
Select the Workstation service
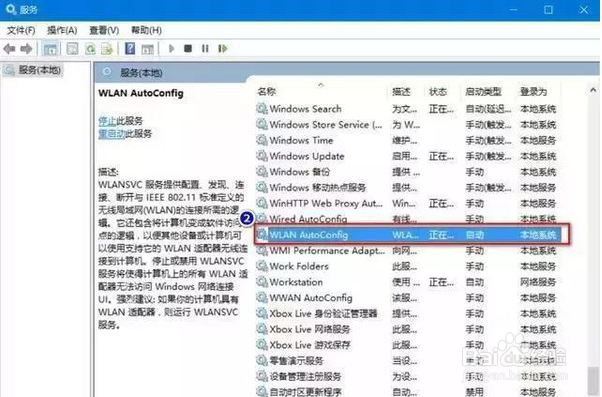pyautogui.click(x=407, y=282)
